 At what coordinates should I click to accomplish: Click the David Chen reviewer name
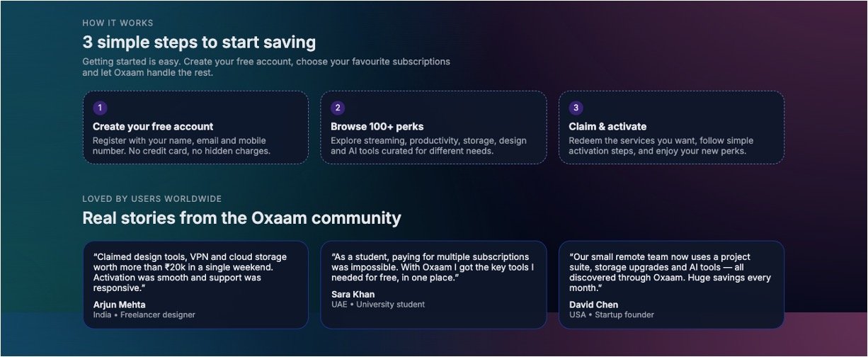click(593, 305)
